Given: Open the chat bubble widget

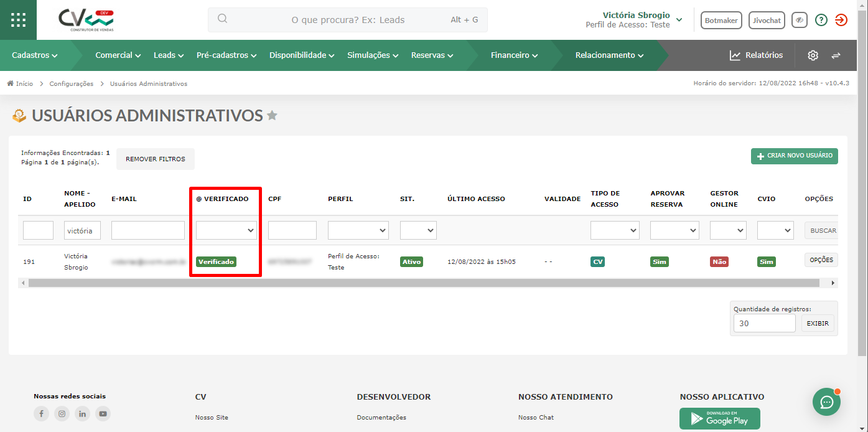Looking at the screenshot, I should (827, 402).
